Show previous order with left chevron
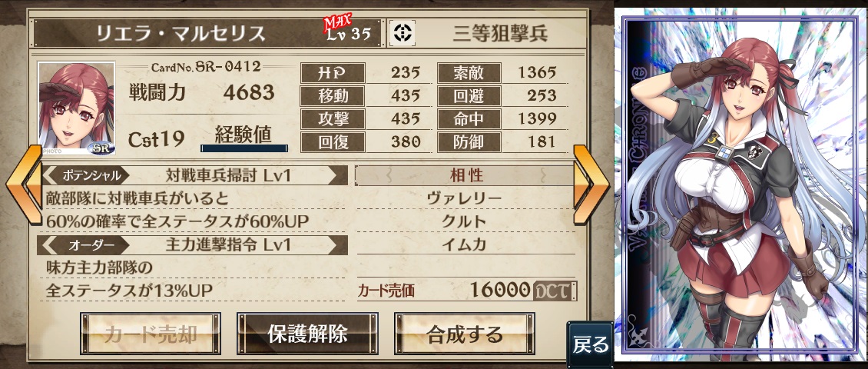Image resolution: width=868 pixels, height=369 pixels. tap(50, 245)
